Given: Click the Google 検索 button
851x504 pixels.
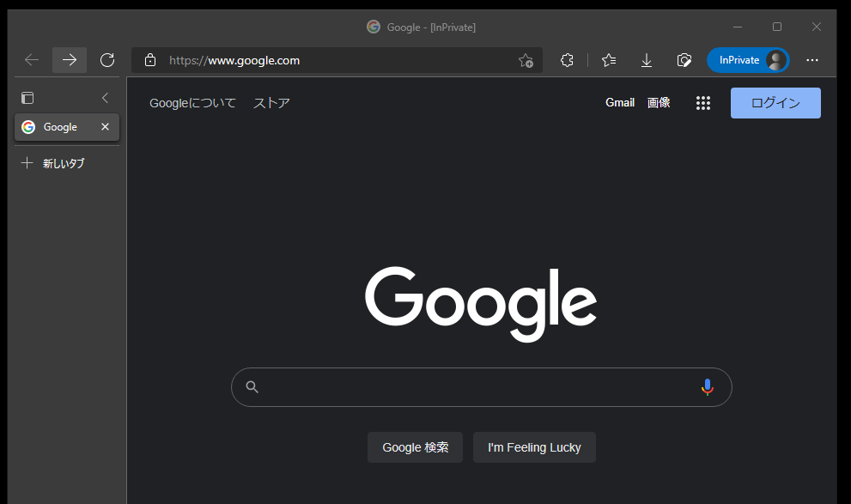Looking at the screenshot, I should 415,447.
